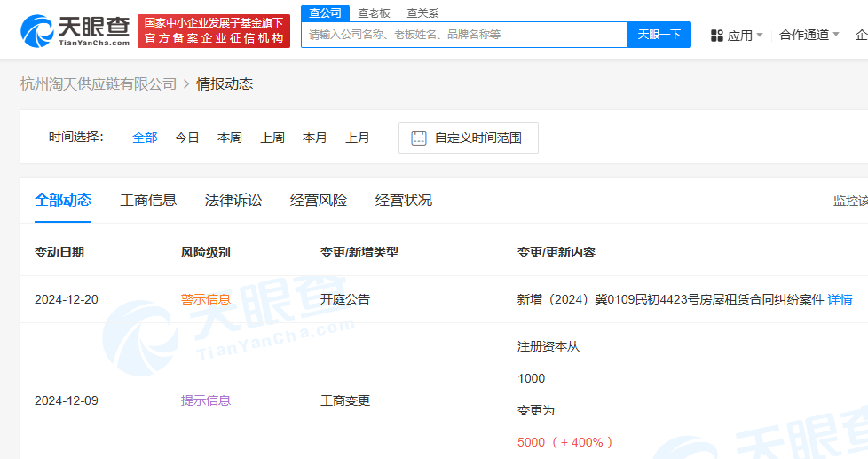868x459 pixels.
Task: Select the 查公司 search tab
Action: pos(324,12)
